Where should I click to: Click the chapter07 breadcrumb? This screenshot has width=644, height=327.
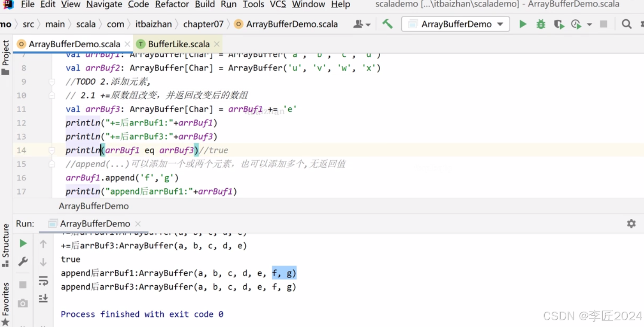click(203, 24)
